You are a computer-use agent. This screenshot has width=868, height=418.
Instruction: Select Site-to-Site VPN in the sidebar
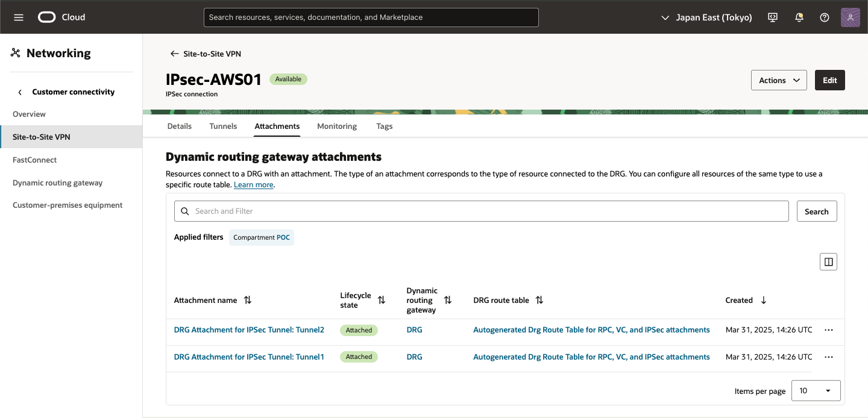click(x=71, y=137)
